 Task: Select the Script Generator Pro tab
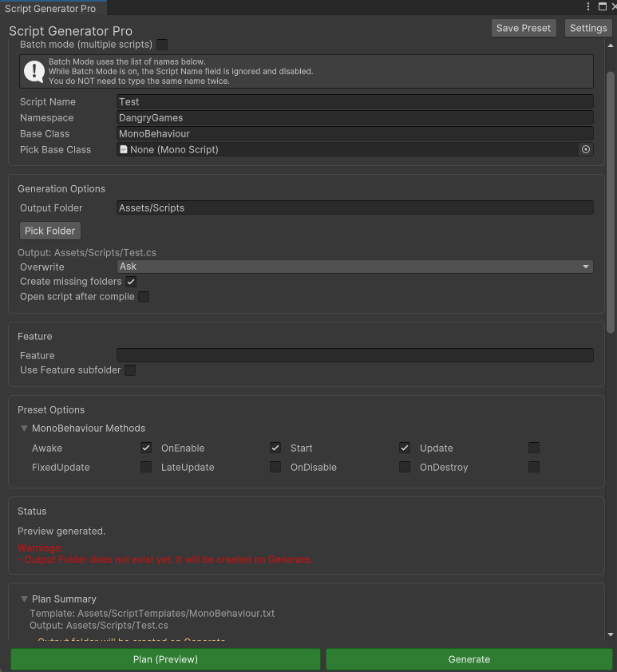pos(50,9)
